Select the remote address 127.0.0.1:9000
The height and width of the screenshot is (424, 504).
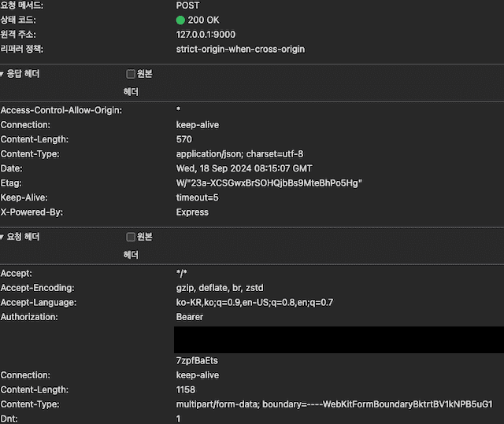(206, 35)
